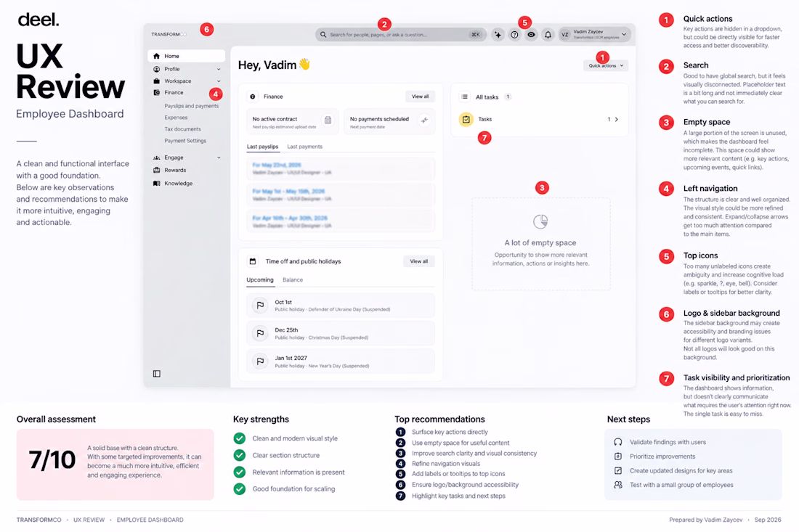Click the calendar icon beside Time off heading

[x=253, y=261]
